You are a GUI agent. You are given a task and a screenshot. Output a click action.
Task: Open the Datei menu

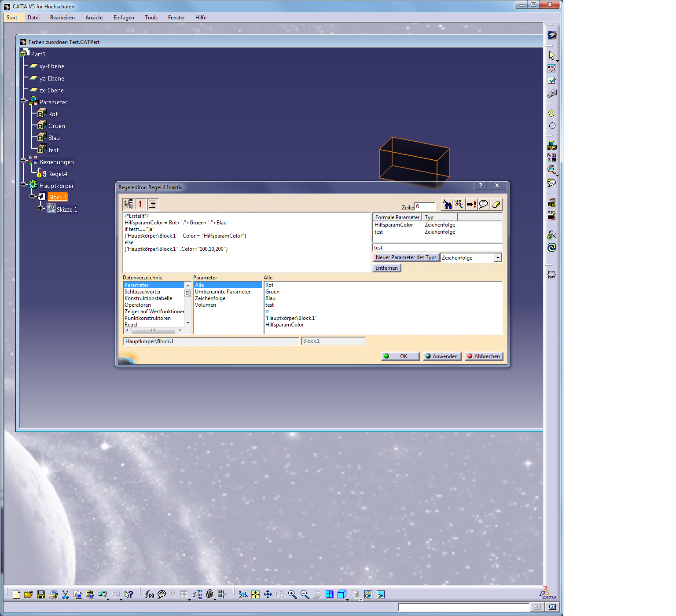pos(33,18)
